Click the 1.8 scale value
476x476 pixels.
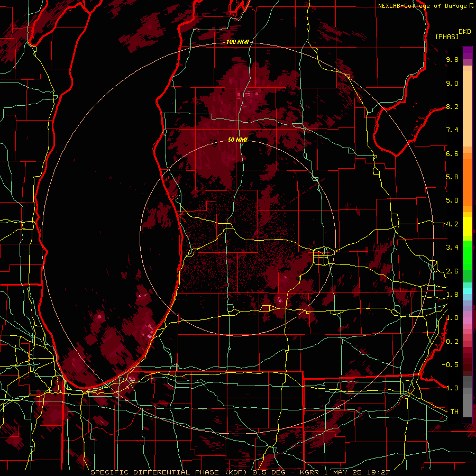tap(452, 295)
